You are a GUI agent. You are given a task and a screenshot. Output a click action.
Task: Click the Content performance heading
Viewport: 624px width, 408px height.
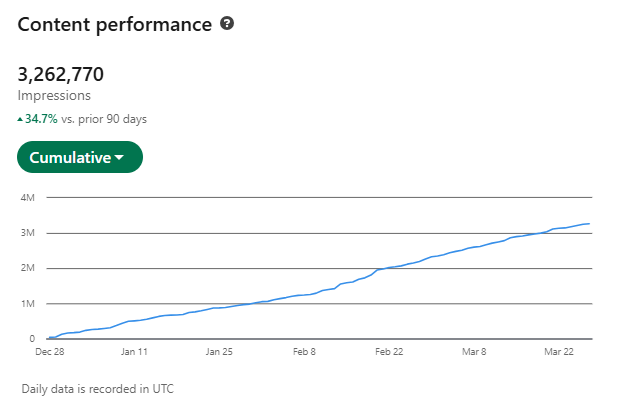tap(115, 25)
